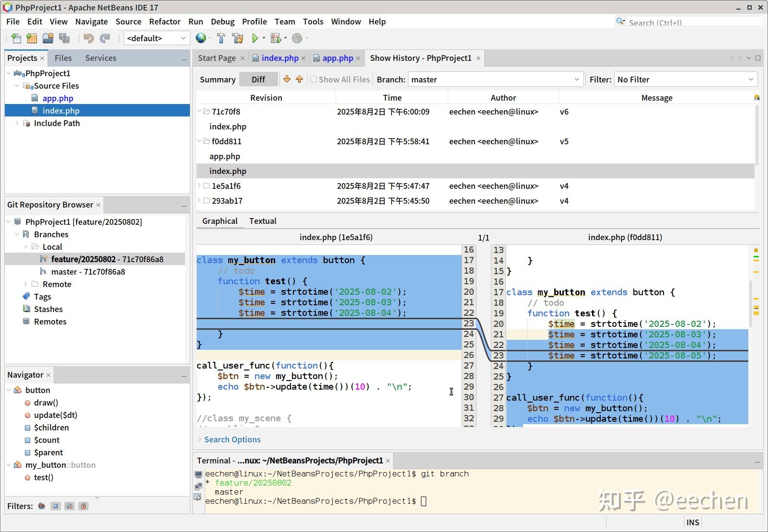768x532 pixels.
Task: Go to next difference down arrow
Action: 287,79
